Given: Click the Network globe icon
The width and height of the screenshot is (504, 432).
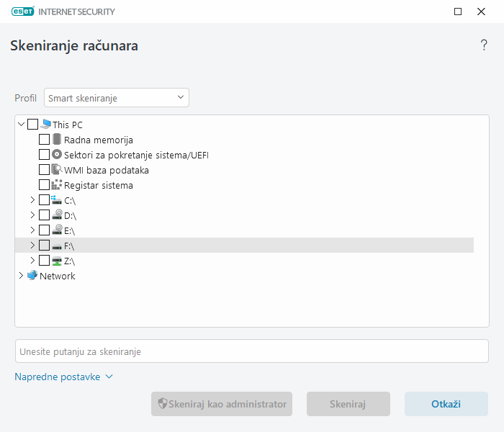Looking at the screenshot, I should click(32, 276).
